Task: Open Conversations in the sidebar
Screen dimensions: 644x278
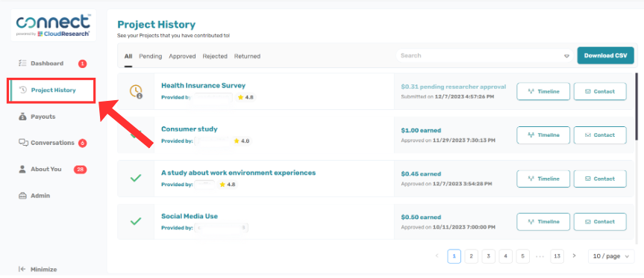Action: (x=52, y=143)
